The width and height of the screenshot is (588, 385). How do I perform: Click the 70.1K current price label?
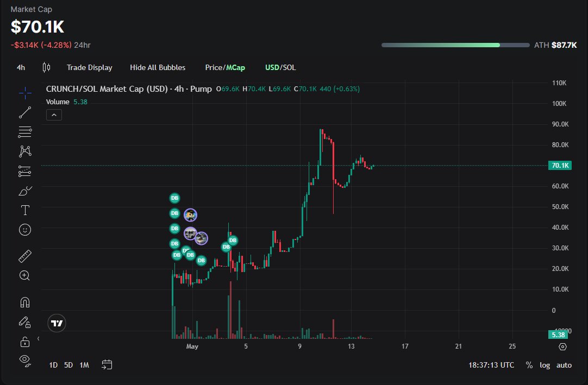pyautogui.click(x=560, y=165)
